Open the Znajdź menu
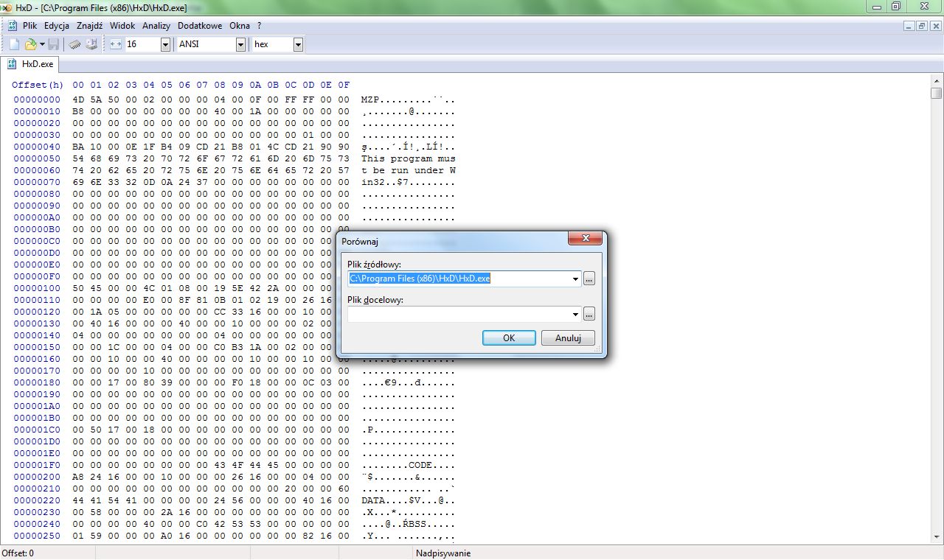This screenshot has height=560, width=944. [89, 25]
